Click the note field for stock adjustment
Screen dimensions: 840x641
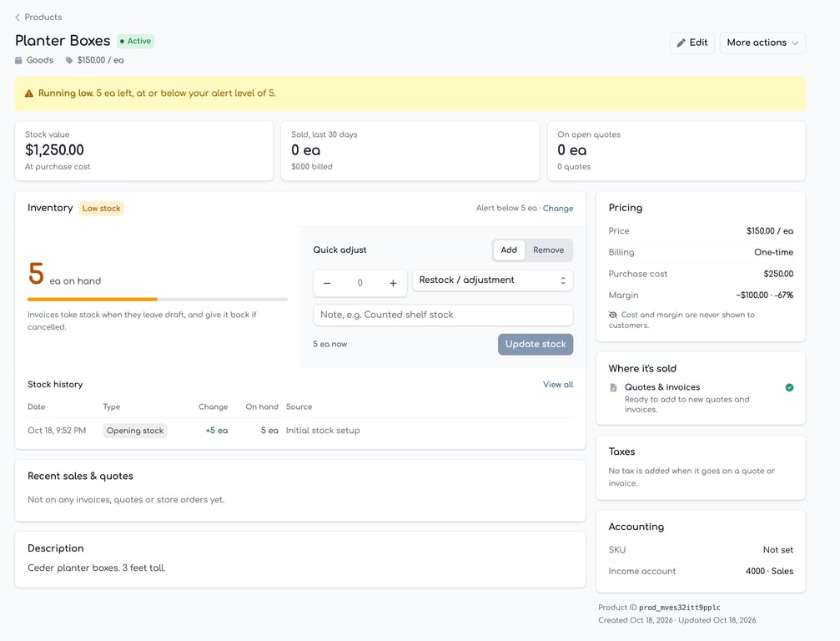point(443,315)
